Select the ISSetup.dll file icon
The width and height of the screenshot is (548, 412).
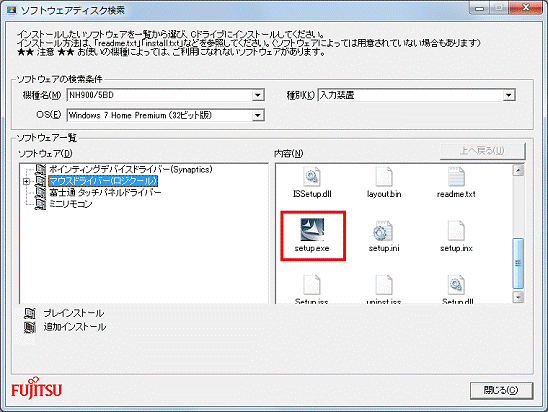[312, 177]
